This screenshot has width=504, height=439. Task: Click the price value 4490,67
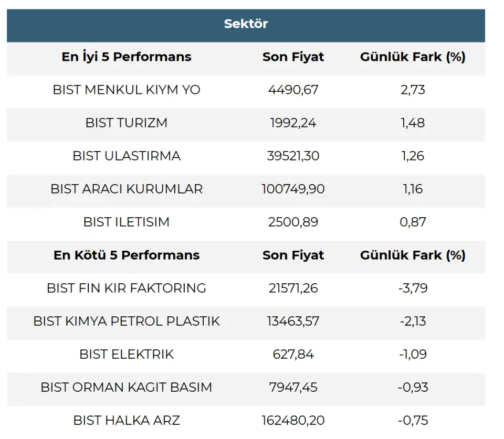click(x=293, y=90)
